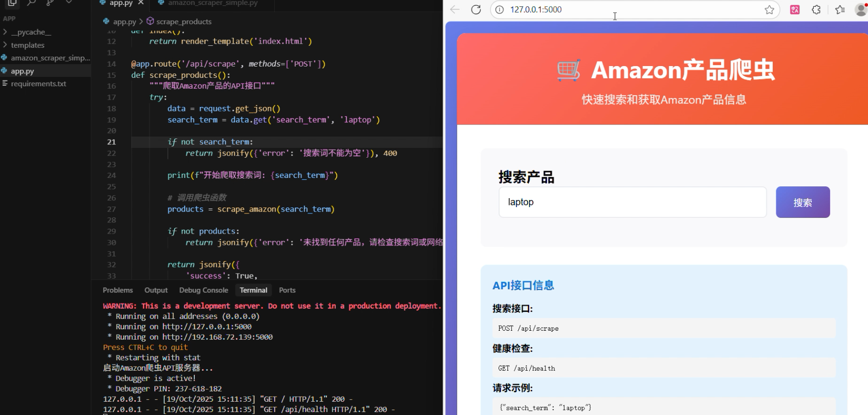
Task: View site information icon in address bar
Action: point(500,9)
